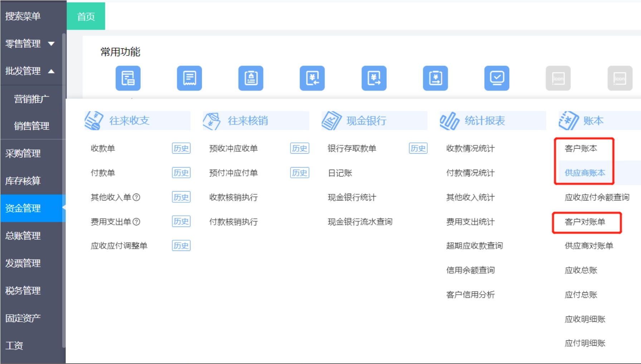Screen dimensions: 641x364
Task: Click the 搜索菜单 search field
Action: click(x=23, y=16)
